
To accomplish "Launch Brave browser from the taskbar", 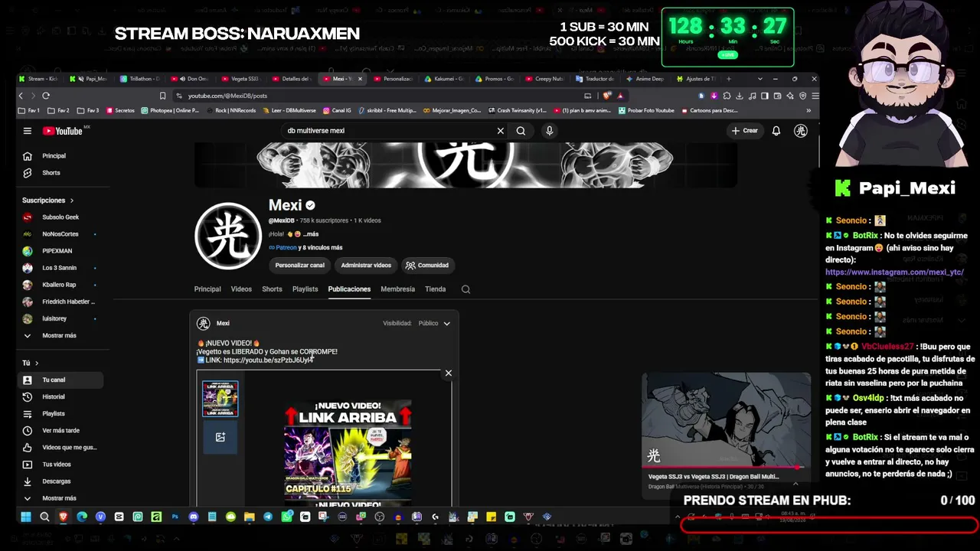I will pos(63,517).
